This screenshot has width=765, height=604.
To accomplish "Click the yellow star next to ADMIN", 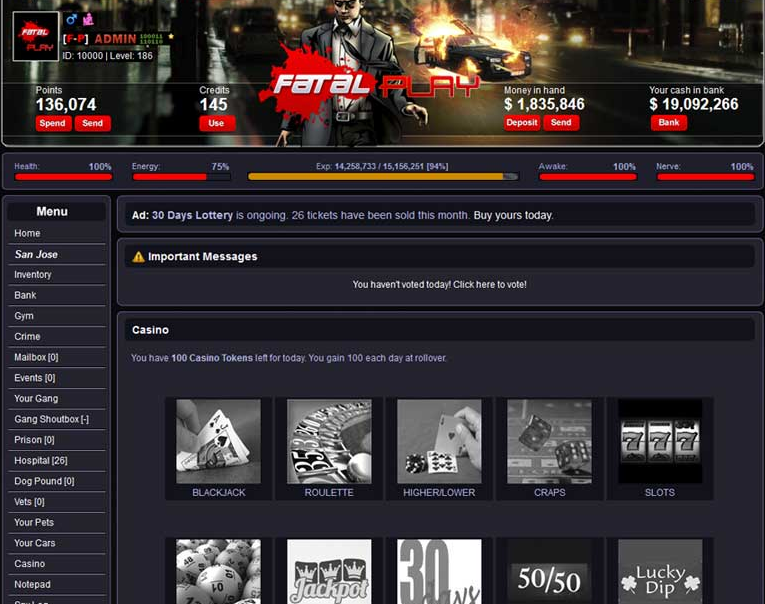I will coord(171,37).
